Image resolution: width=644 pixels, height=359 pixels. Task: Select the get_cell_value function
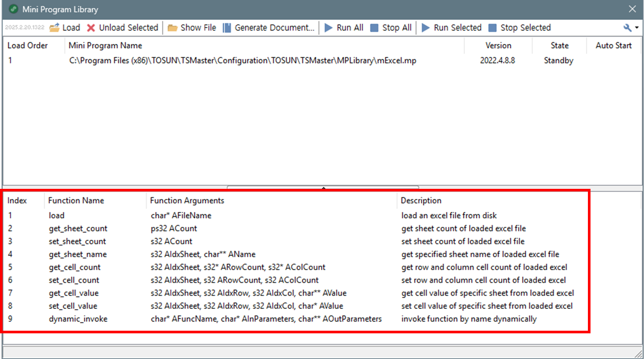coord(73,293)
